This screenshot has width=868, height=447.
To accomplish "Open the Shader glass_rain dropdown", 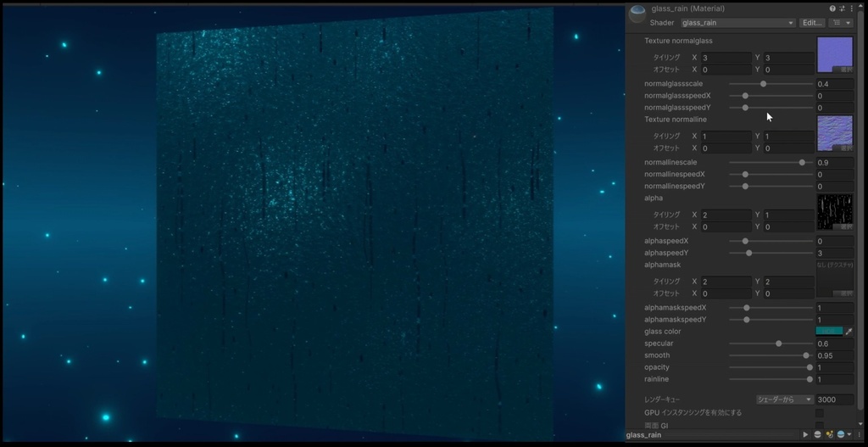I will [x=738, y=23].
